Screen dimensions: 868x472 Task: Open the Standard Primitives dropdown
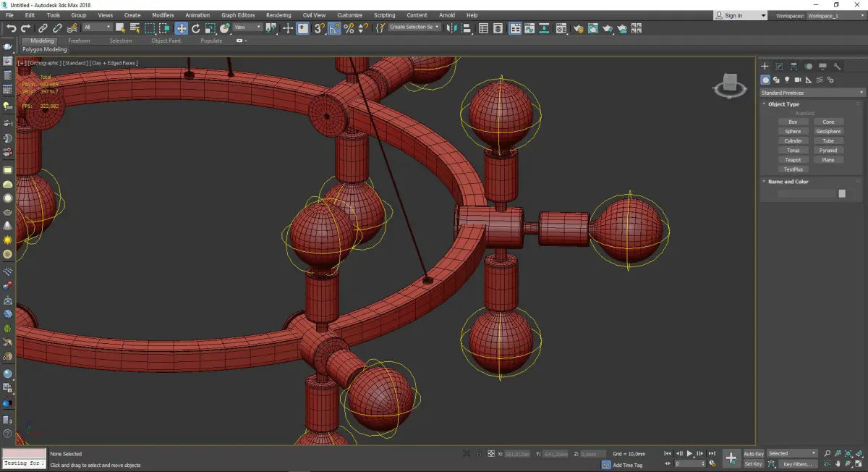tap(812, 93)
